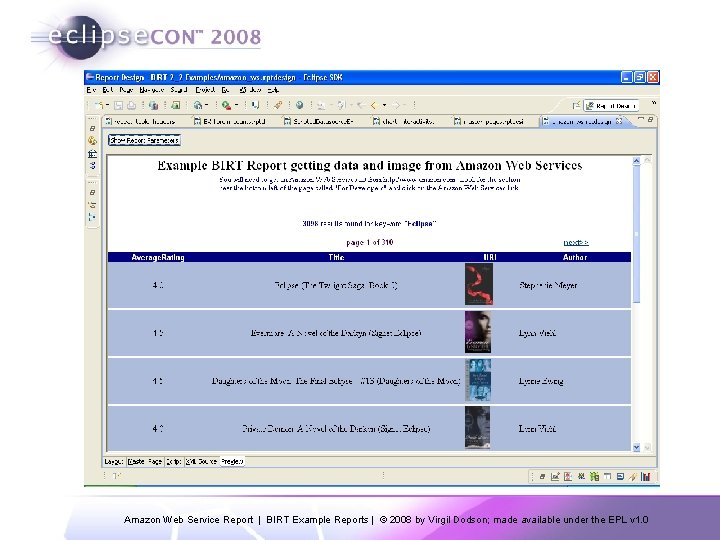Click the Daughters of the Moon title text
The width and height of the screenshot is (720, 540).
click(x=336, y=381)
